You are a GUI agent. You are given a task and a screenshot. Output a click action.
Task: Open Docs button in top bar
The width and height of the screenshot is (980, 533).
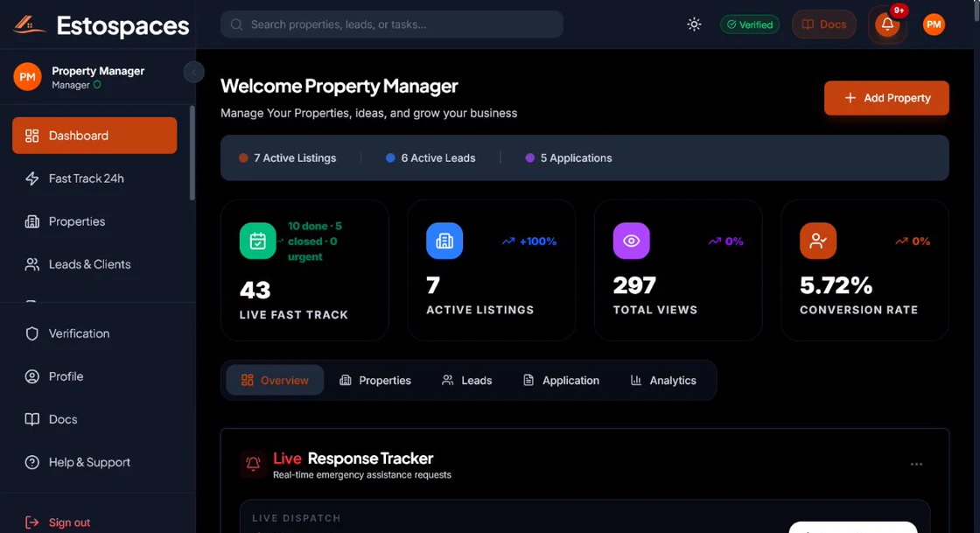(823, 25)
